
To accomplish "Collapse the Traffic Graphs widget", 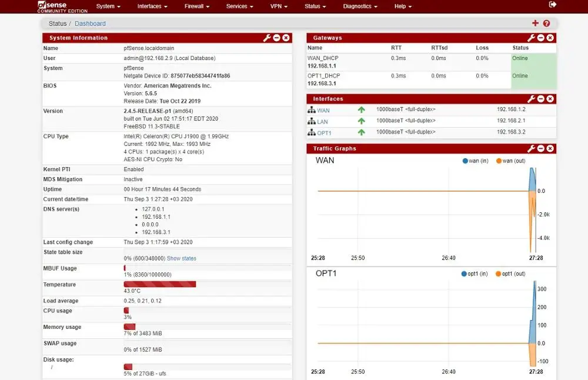I will 541,149.
